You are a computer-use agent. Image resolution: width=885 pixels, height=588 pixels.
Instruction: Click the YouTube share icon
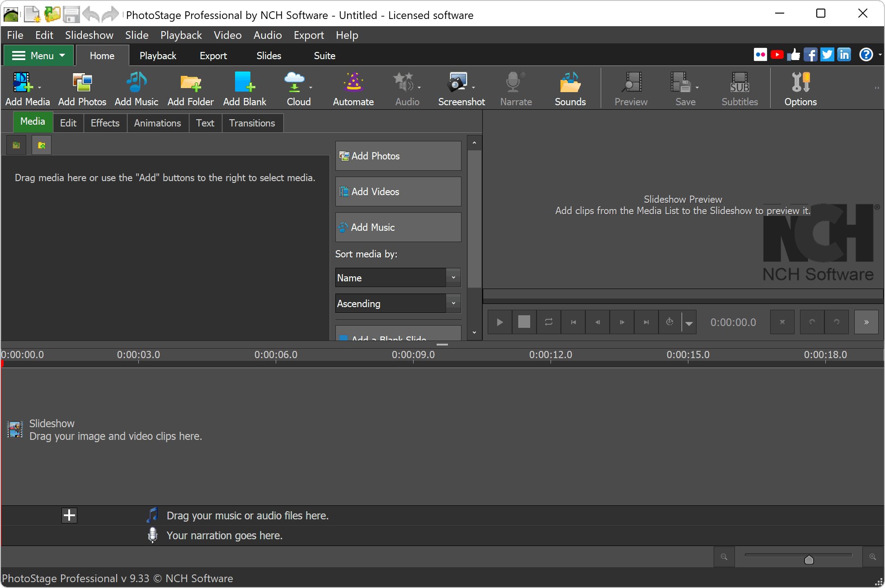[x=777, y=55]
